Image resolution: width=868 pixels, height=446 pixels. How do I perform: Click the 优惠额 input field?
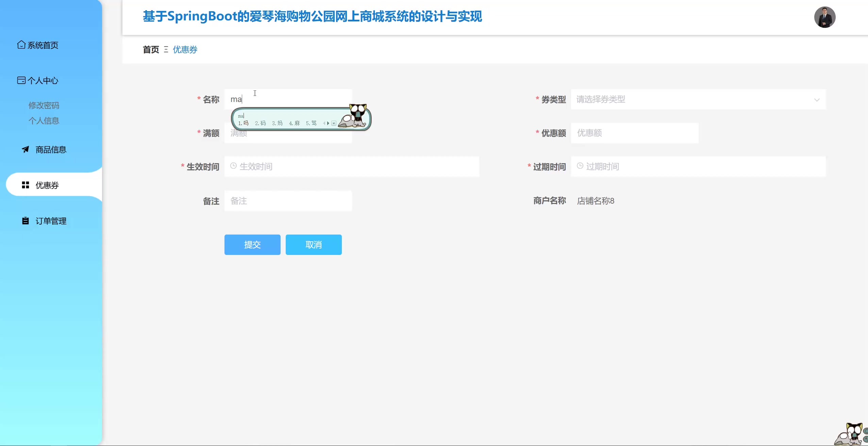click(x=635, y=133)
